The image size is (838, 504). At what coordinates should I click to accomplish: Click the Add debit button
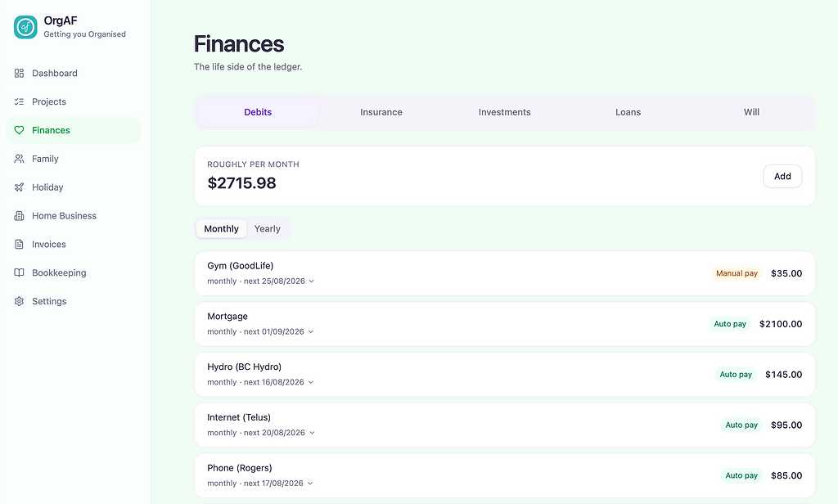coord(782,177)
